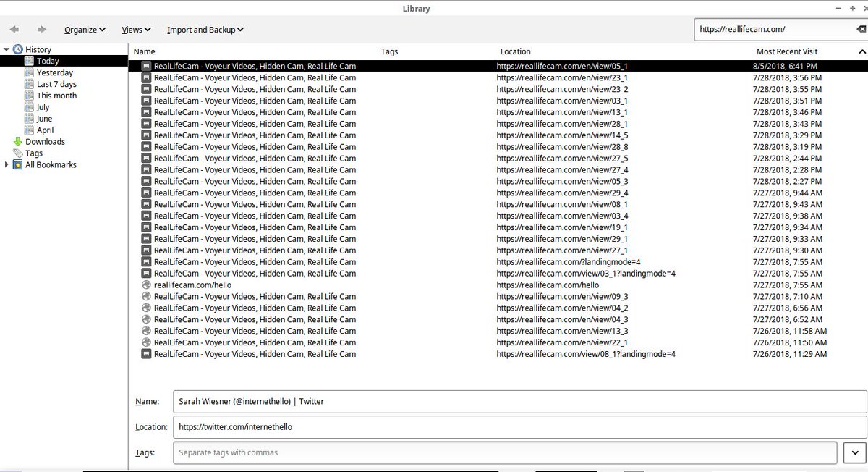The image size is (868, 472).
Task: Click the globe icon of the view/04_2 row
Action: [147, 308]
